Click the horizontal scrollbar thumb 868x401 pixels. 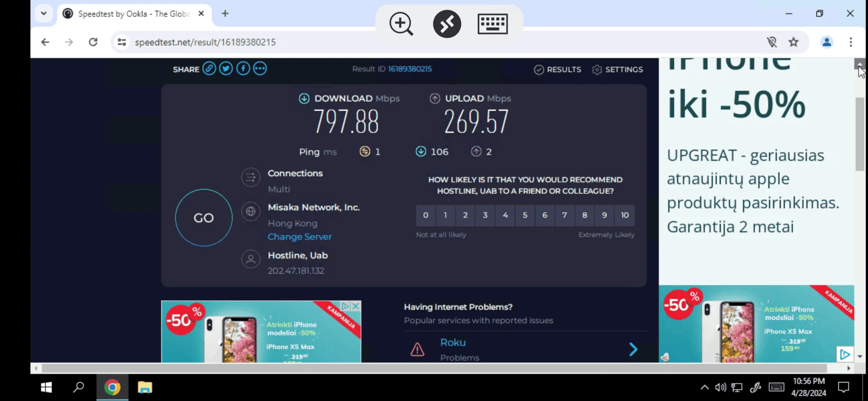(434, 368)
